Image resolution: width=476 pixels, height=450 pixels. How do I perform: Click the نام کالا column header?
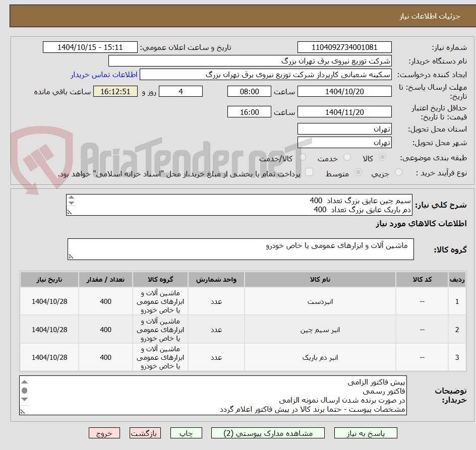[320, 280]
